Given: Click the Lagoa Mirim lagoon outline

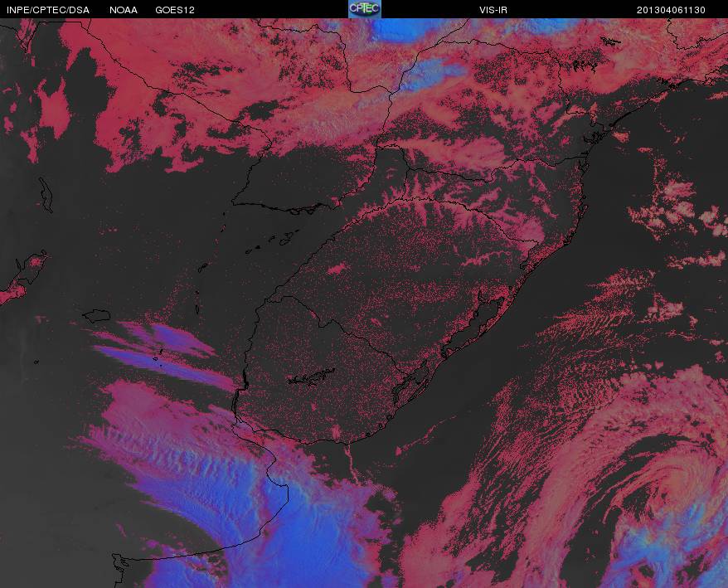Looking at the screenshot, I should click(x=410, y=386).
